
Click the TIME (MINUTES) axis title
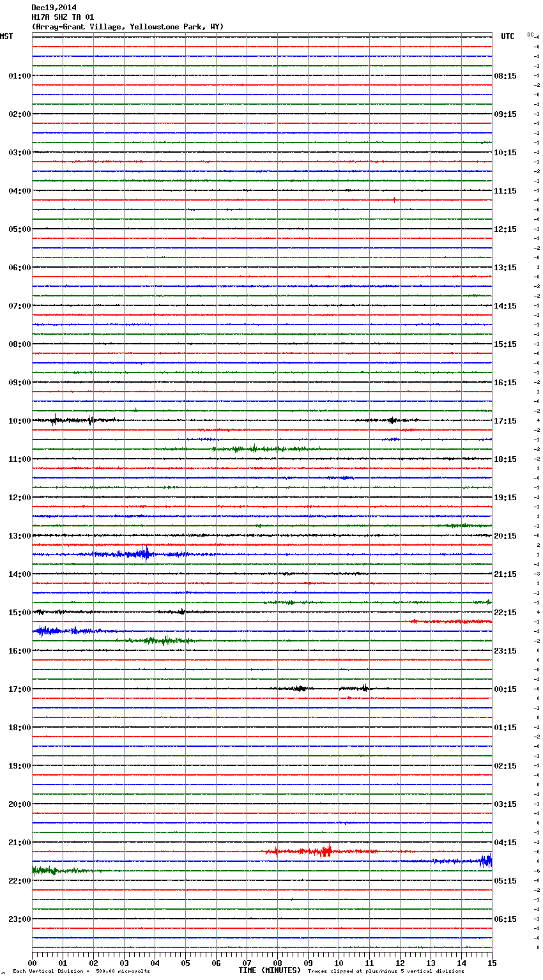270,970
